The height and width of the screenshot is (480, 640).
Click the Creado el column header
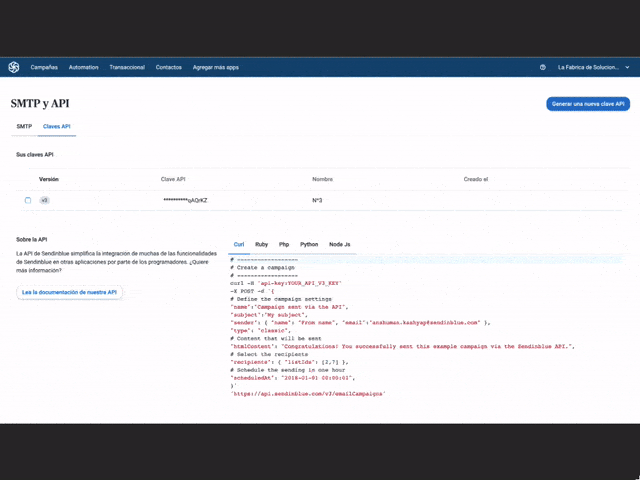pos(476,179)
